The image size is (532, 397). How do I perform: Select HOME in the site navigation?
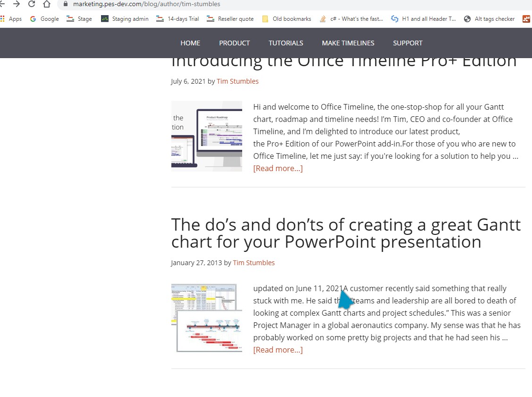(190, 43)
